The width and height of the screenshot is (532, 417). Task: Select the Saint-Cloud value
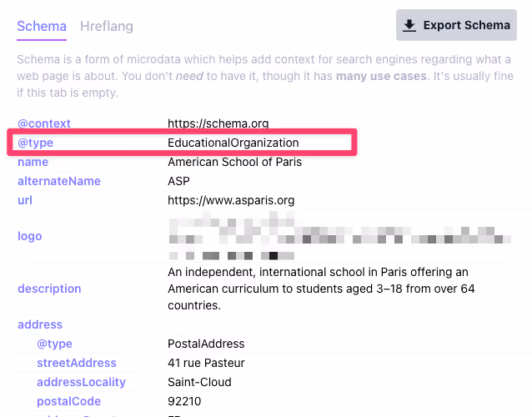(199, 382)
